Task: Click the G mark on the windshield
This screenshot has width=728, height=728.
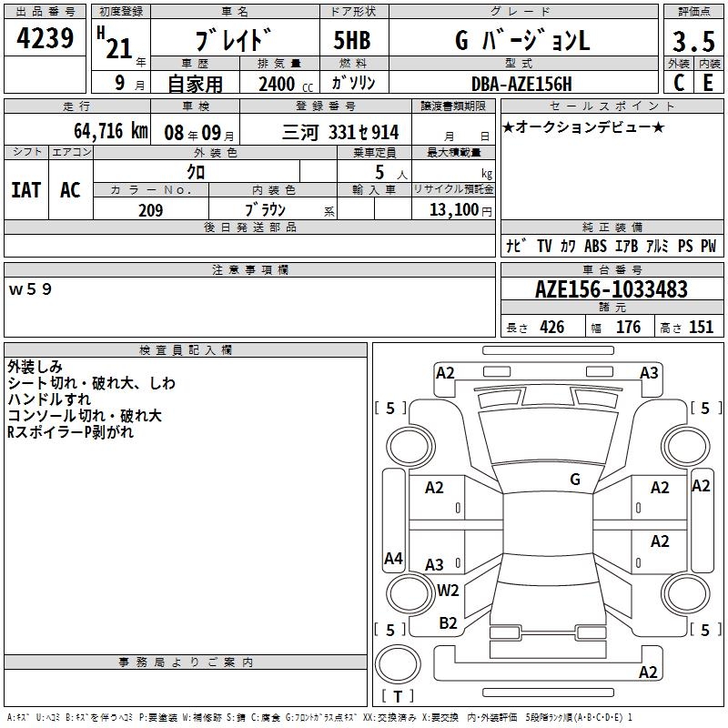Action: pos(575,480)
